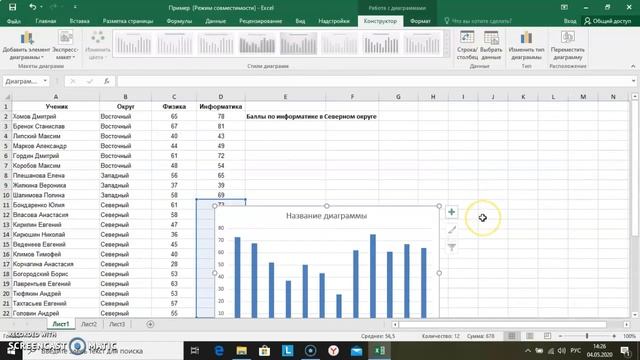Switch to Page Break Preview
Screen dimensions: 640x360
[x=547, y=336]
